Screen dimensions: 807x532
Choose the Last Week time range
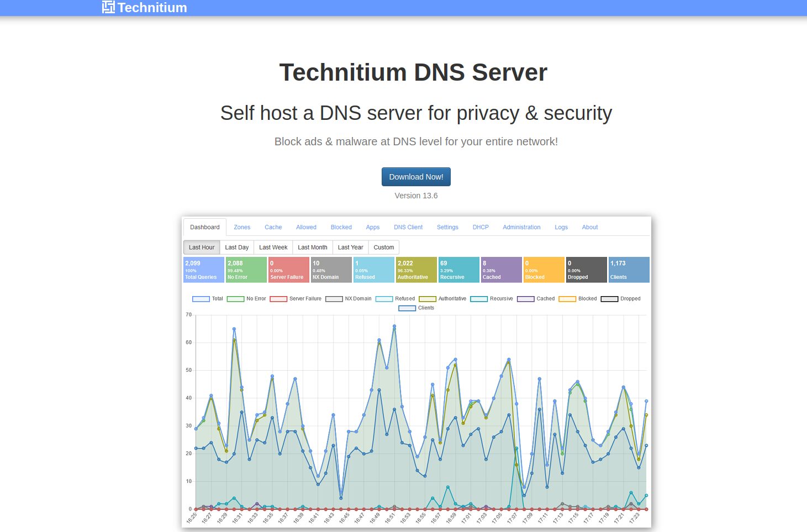[273, 247]
